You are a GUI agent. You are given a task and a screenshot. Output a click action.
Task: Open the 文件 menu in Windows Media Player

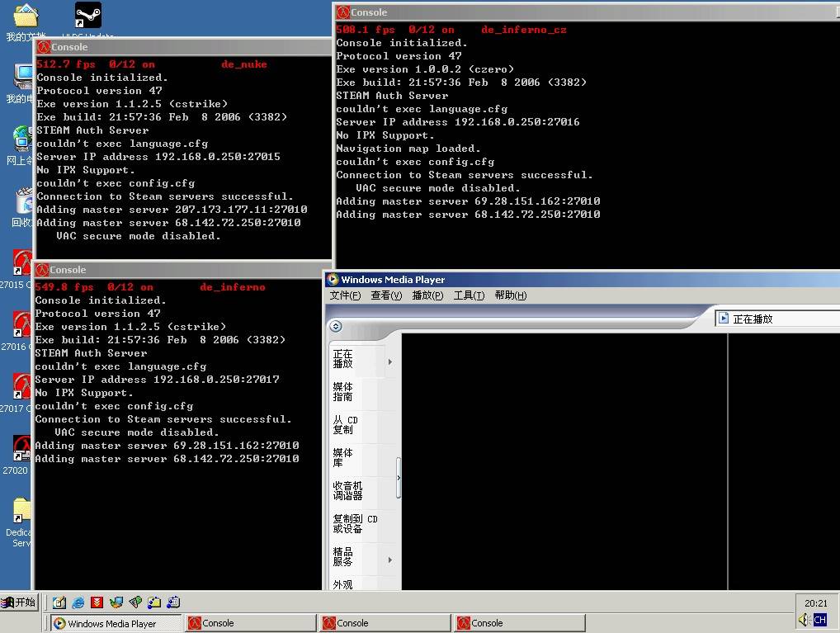(x=345, y=295)
